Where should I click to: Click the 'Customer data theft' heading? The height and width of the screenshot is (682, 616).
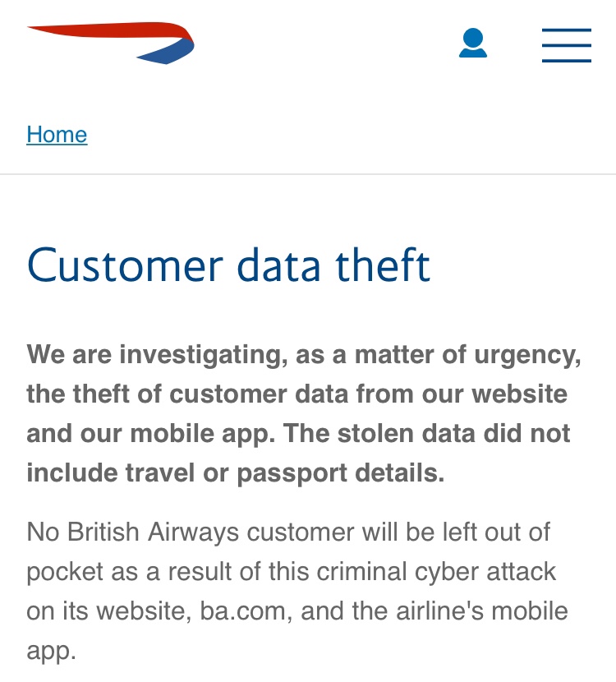(x=228, y=265)
